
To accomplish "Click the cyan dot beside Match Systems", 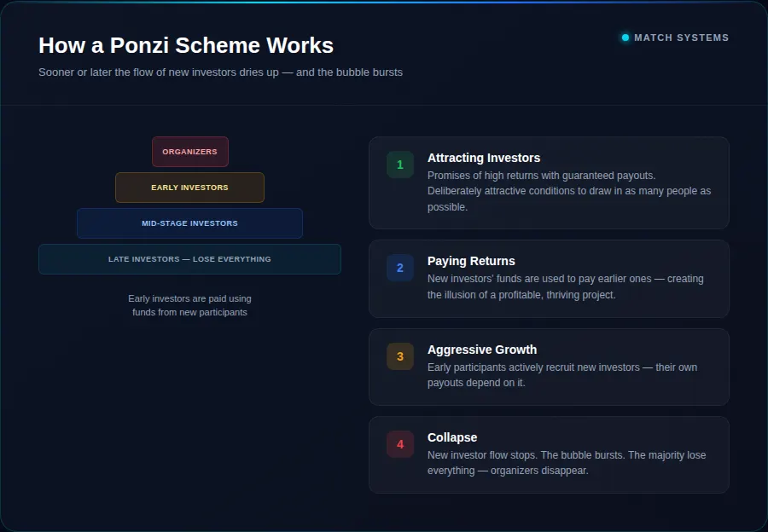I will 625,38.
